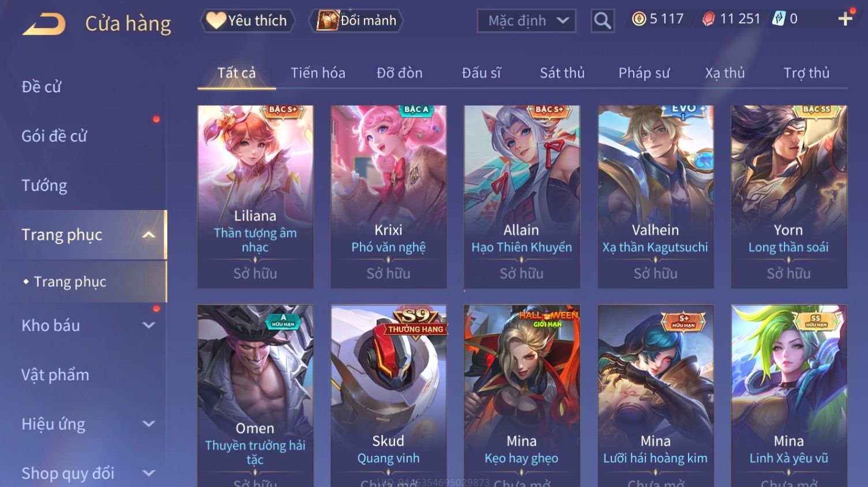Viewport: 868px width, 487px height.
Task: Expand the Hiệu ứng sidebar section
Action: 148,424
